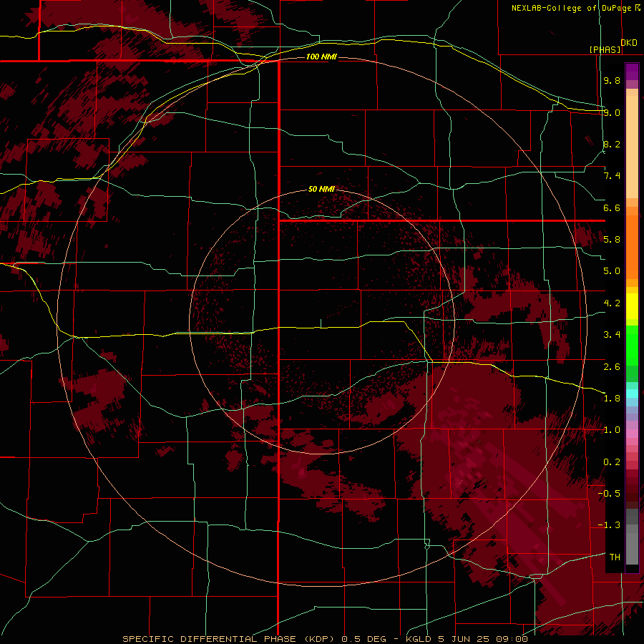Pick the pale peach color bar segment
The height and width of the screenshot is (644, 644).
(632, 147)
